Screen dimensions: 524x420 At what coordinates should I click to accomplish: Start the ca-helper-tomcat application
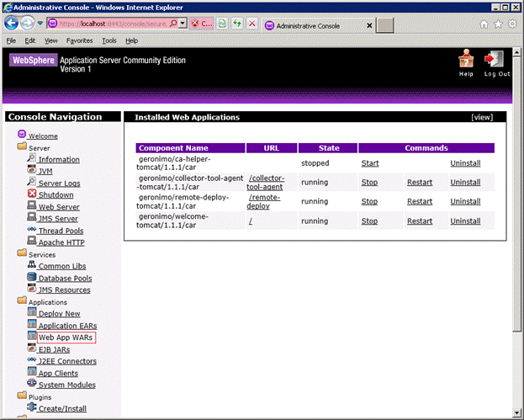click(x=370, y=163)
